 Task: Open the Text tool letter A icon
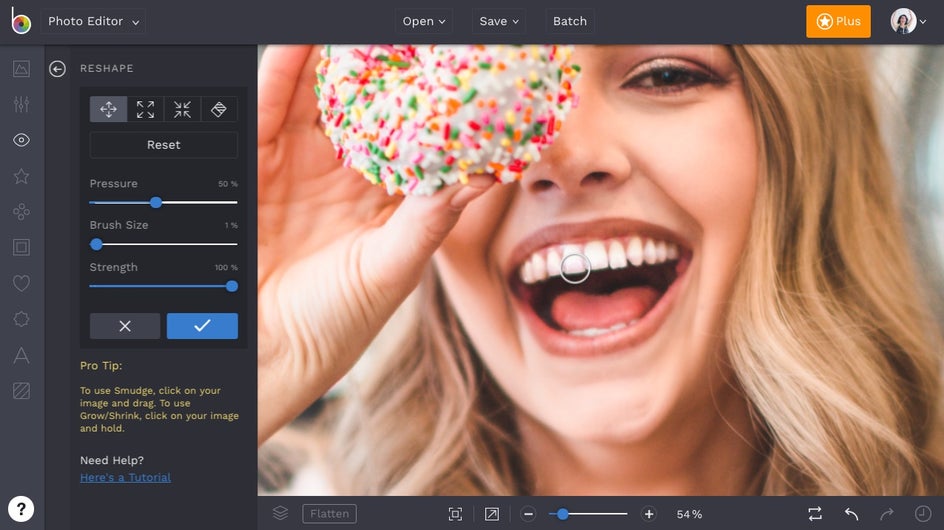coord(21,355)
